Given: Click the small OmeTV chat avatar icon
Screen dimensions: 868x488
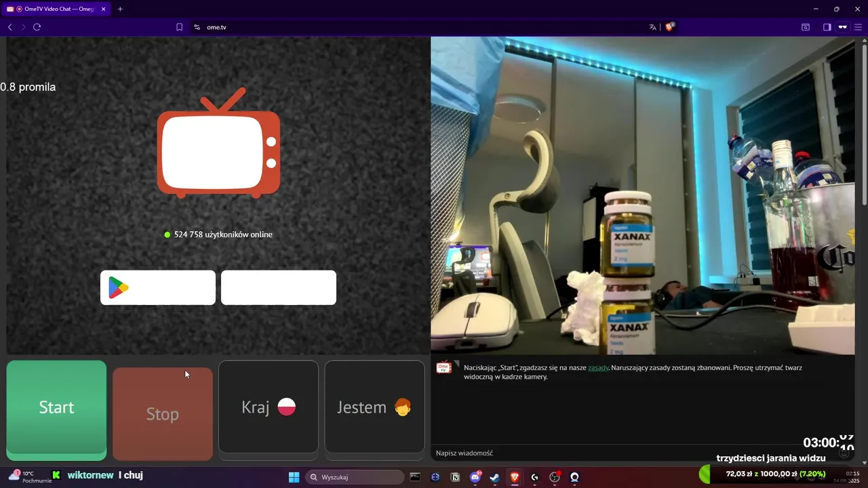Looking at the screenshot, I should pyautogui.click(x=443, y=367).
